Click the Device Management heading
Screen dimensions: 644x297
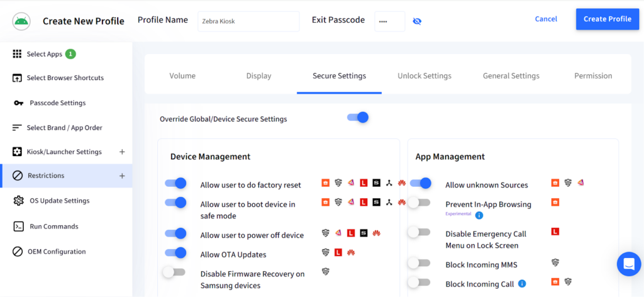click(x=210, y=157)
